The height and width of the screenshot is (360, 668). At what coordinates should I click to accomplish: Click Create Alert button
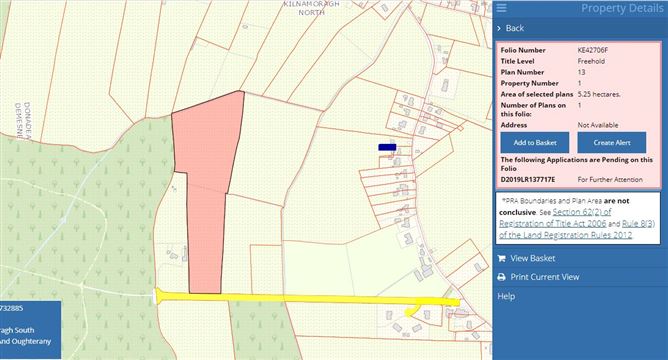[x=612, y=143]
